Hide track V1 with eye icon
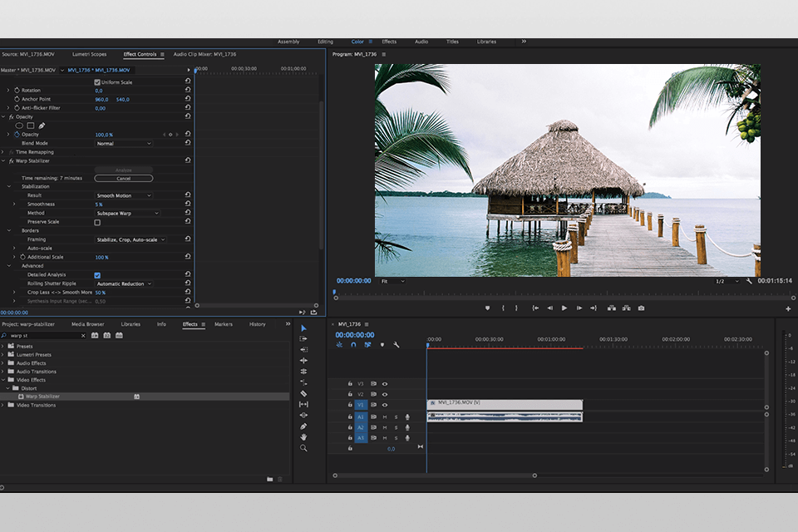Image resolution: width=798 pixels, height=532 pixels. [385, 405]
